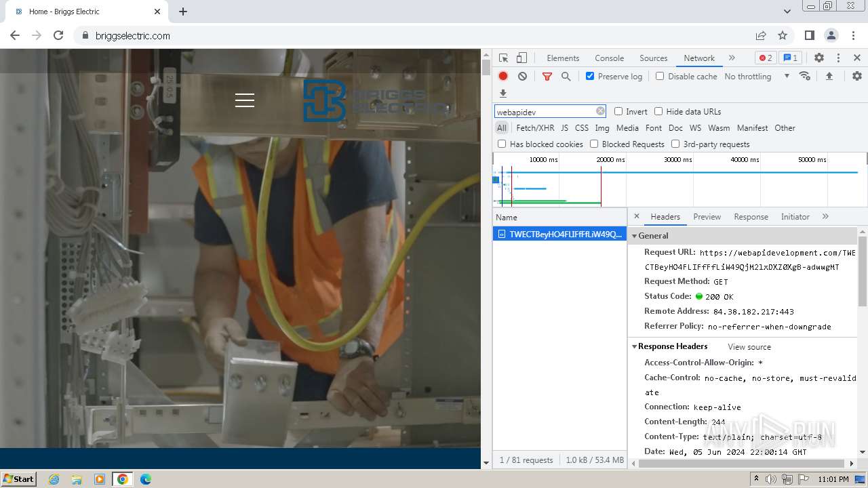This screenshot has width=868, height=488.
Task: Enable Has blocked cookies checkbox
Action: click(x=502, y=144)
